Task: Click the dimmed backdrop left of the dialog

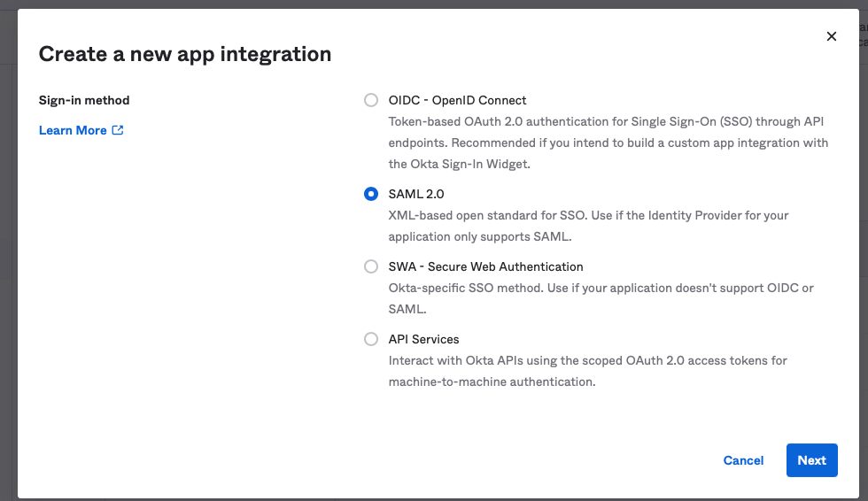Action: 8,266
